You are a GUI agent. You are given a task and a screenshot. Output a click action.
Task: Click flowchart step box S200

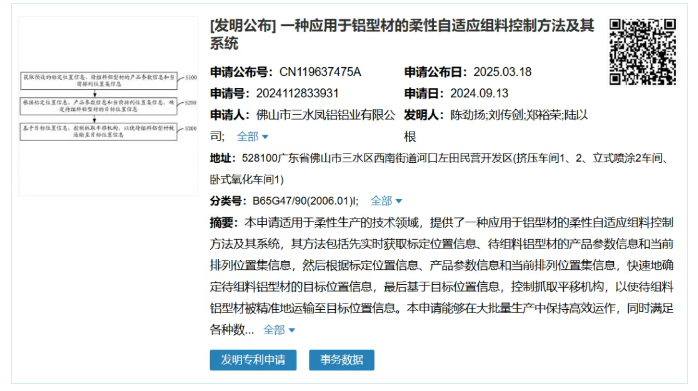point(99,106)
